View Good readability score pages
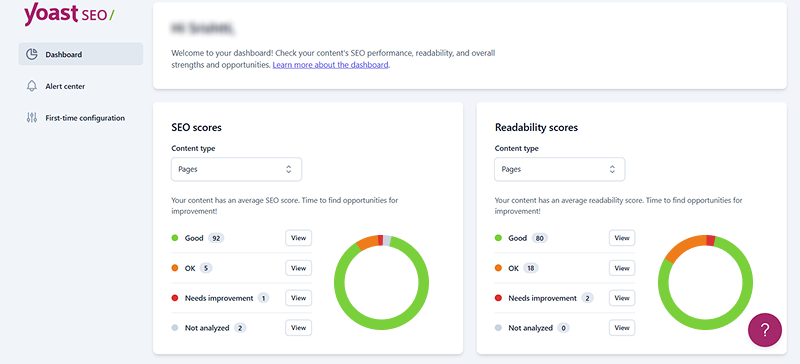The height and width of the screenshot is (364, 800). tap(622, 238)
